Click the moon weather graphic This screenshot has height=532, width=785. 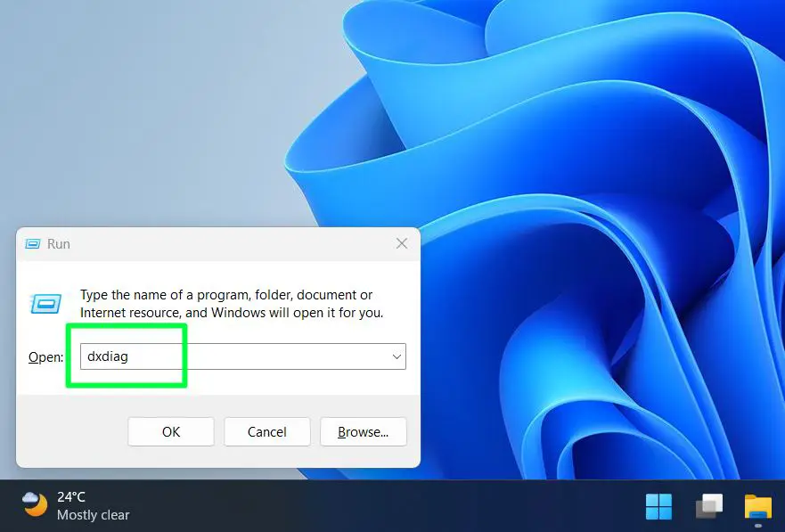point(33,504)
